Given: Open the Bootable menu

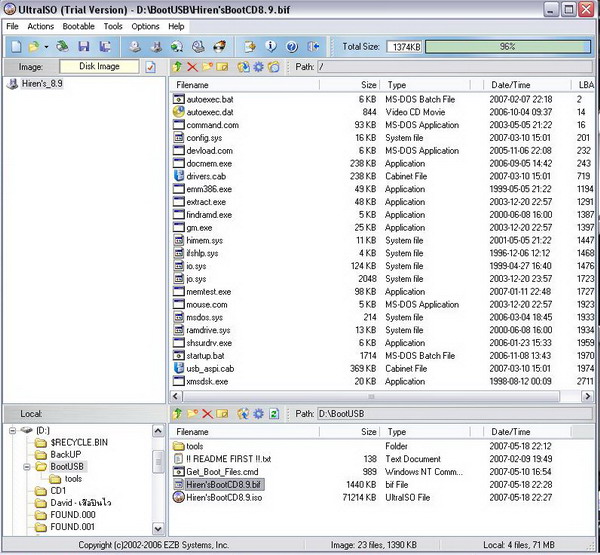Looking at the screenshot, I should (78, 26).
